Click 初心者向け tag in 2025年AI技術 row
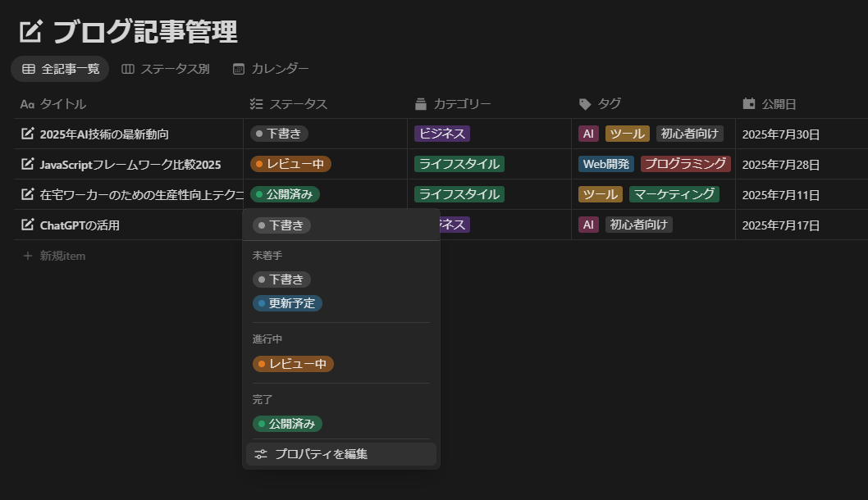This screenshot has width=868, height=500. (x=690, y=134)
